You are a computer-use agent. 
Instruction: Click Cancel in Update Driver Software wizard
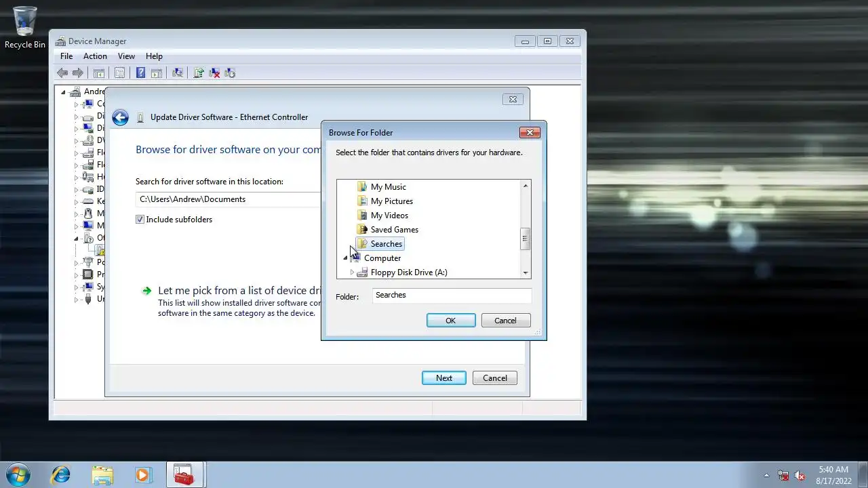tap(495, 378)
